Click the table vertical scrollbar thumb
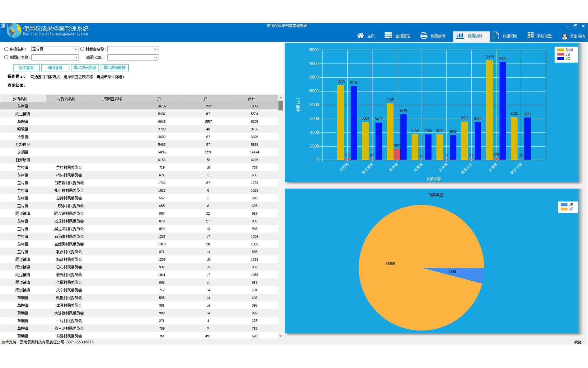This screenshot has height=368, width=588. 280,105
